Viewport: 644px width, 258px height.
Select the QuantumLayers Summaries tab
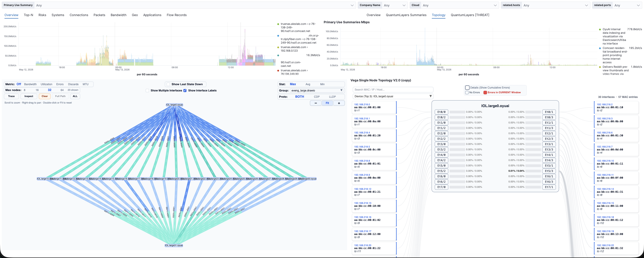point(406,15)
